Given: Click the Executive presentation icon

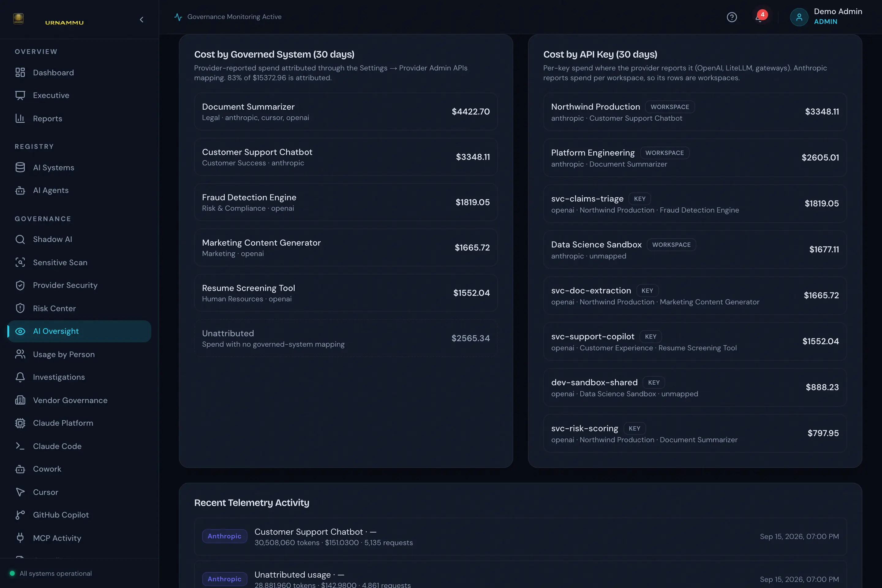Looking at the screenshot, I should coord(20,95).
